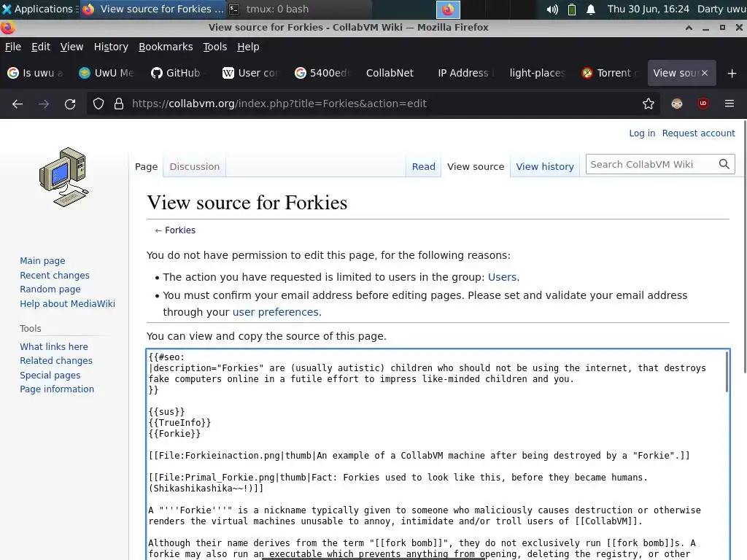Open the volume control in the system tray
Viewport: 747px width, 560px height.
(552, 9)
